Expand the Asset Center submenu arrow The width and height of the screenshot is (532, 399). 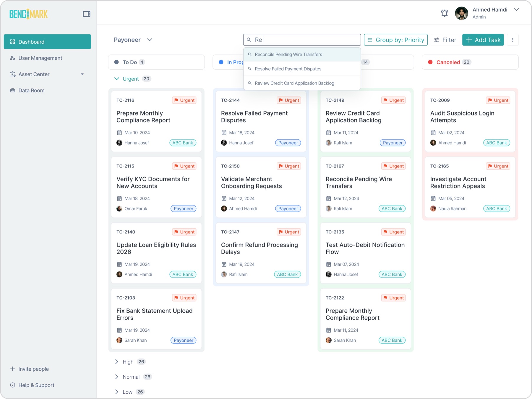[x=82, y=74]
